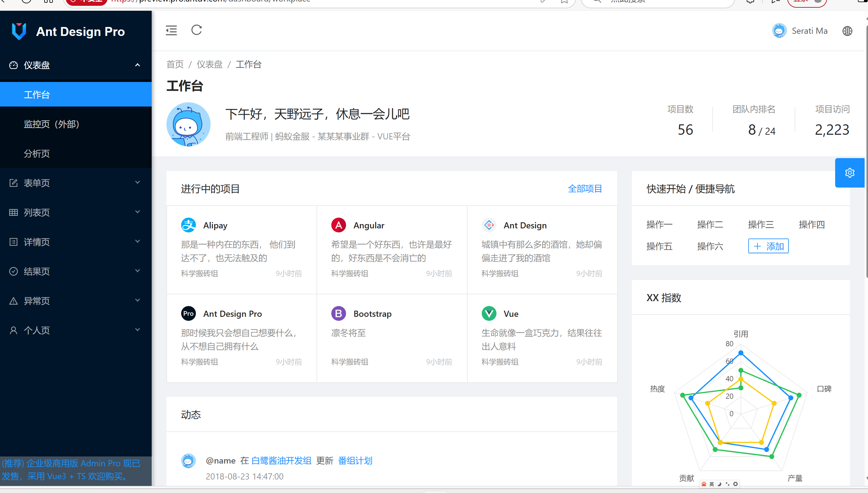868x493 pixels.
Task: Click the Bootstrap project icon
Action: (338, 313)
